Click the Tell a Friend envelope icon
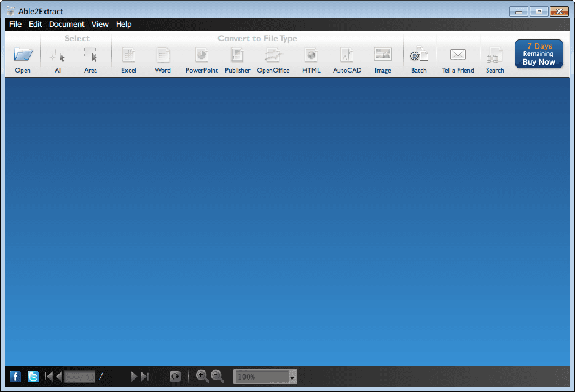 pyautogui.click(x=458, y=55)
